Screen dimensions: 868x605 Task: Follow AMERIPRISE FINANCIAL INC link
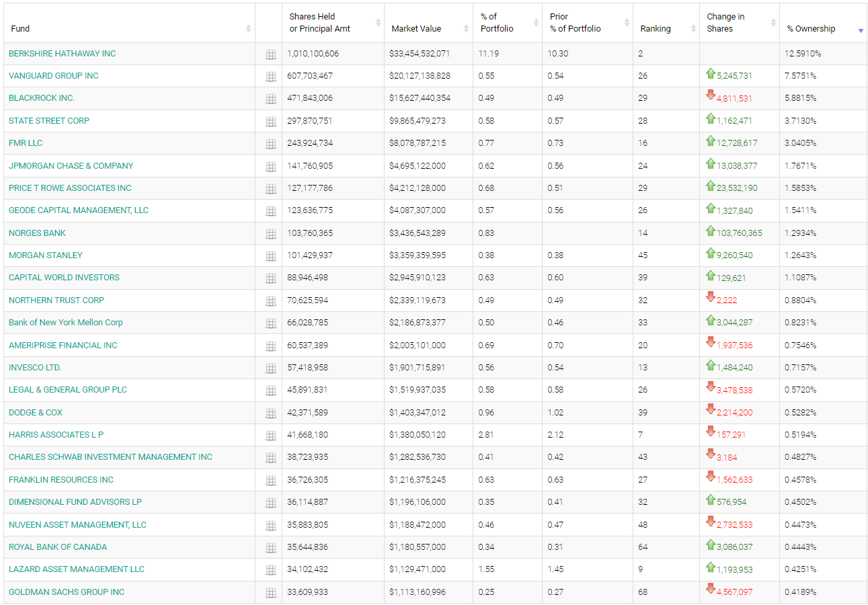[63, 345]
